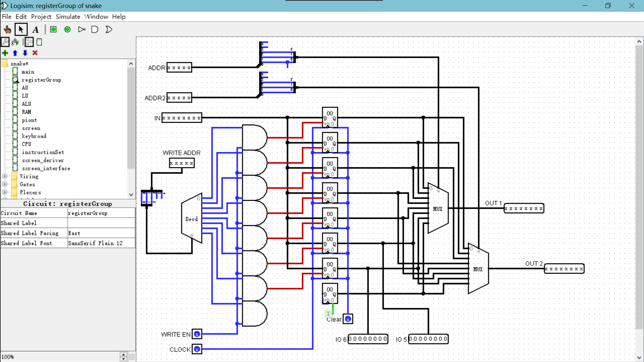Add an output pin from the toolbar
Image resolution: width=644 pixels, height=362 pixels.
click(67, 29)
